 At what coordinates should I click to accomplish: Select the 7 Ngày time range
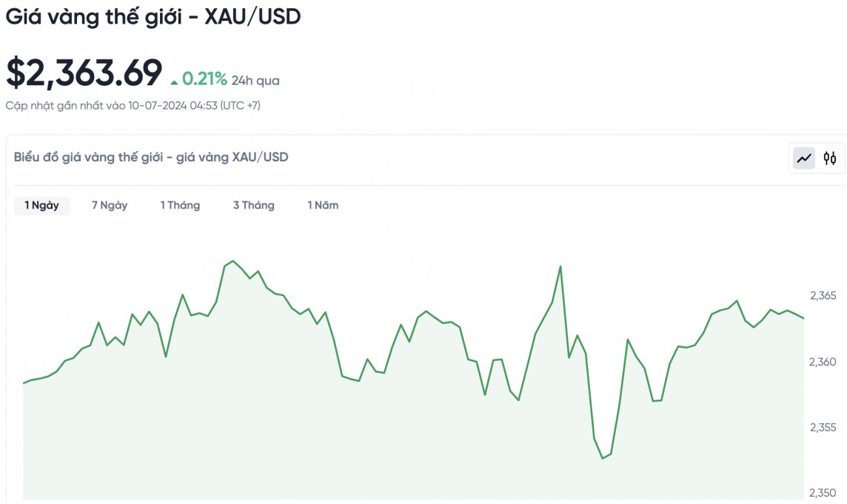(x=110, y=205)
